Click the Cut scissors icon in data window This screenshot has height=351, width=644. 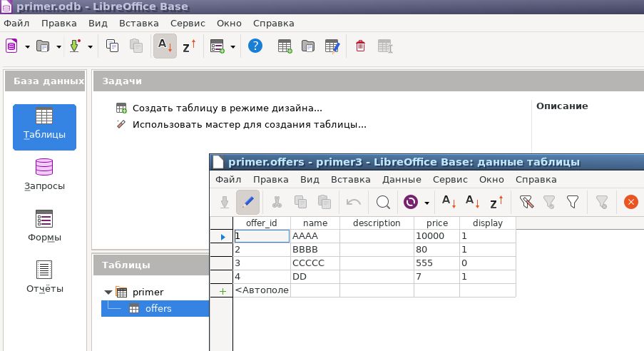click(277, 202)
